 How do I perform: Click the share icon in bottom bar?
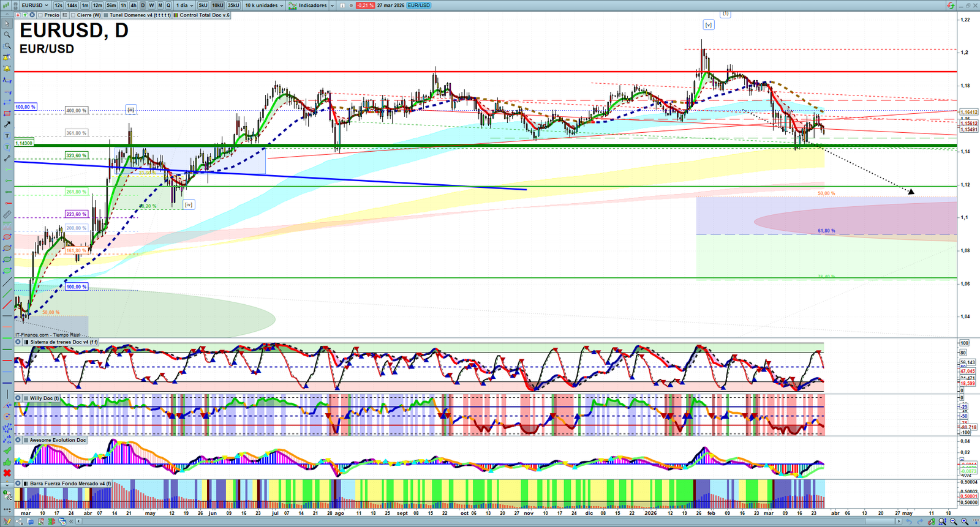[x=20, y=521]
